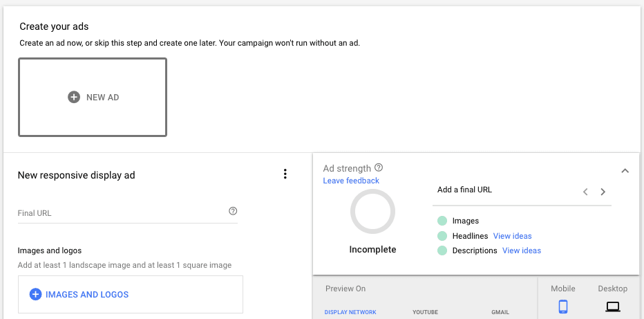This screenshot has width=644, height=319.
Task: Click the Headlines status indicator dot
Action: point(442,236)
